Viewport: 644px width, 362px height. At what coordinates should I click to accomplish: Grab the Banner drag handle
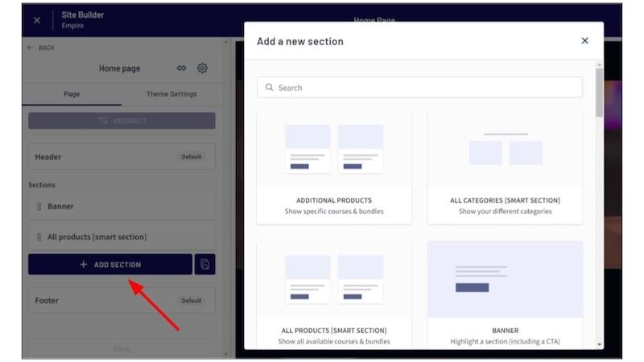coord(39,207)
